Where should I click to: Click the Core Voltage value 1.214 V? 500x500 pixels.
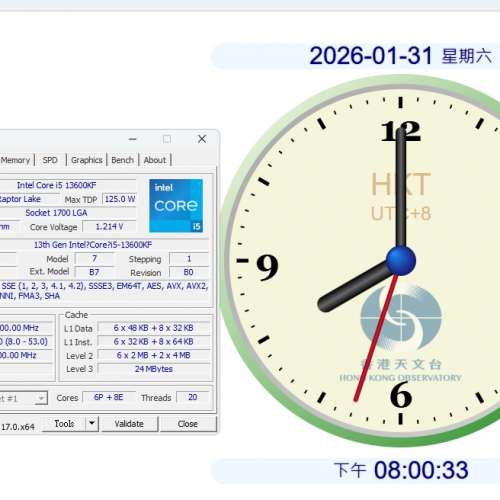point(109,227)
